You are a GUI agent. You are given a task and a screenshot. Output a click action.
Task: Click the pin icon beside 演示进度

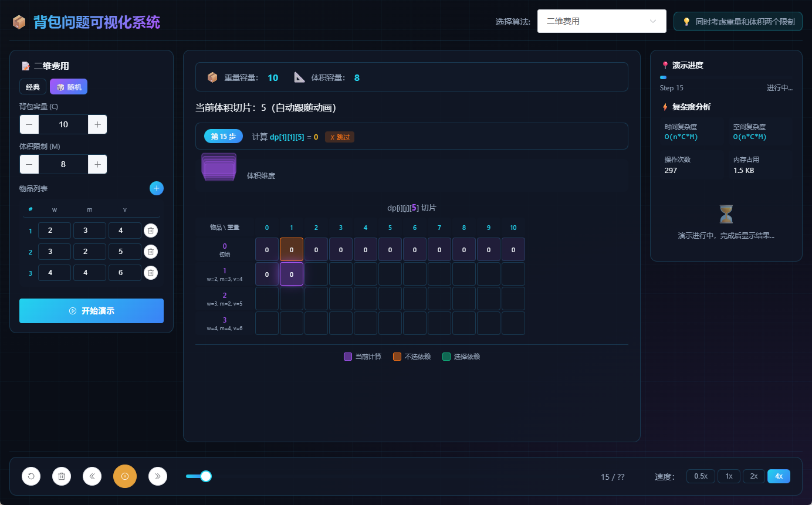[x=665, y=66]
